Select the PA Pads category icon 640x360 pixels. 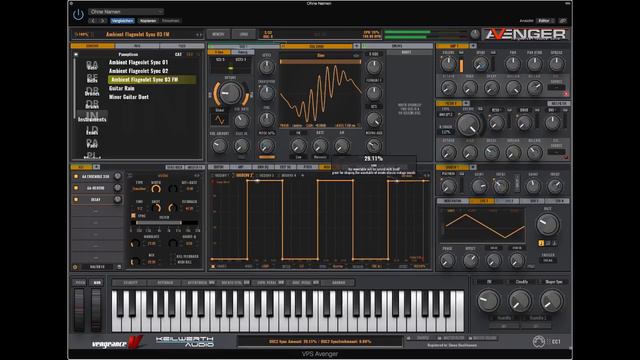(x=92, y=143)
